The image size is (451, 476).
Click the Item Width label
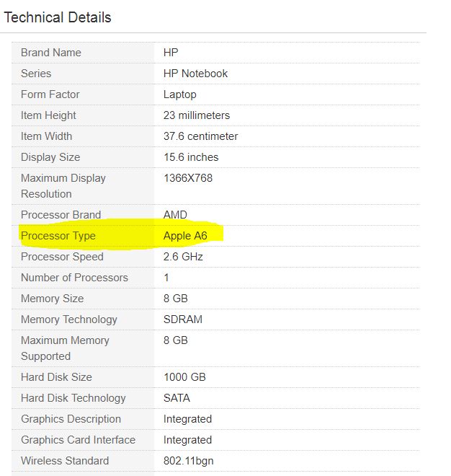tap(47, 136)
